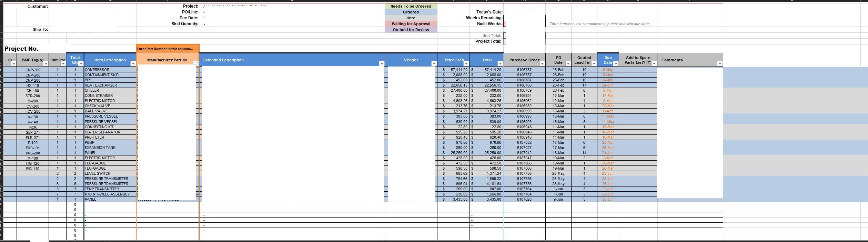The height and width of the screenshot is (242, 868).
Task: Select purchase order '6106924' cell
Action: 524,95
